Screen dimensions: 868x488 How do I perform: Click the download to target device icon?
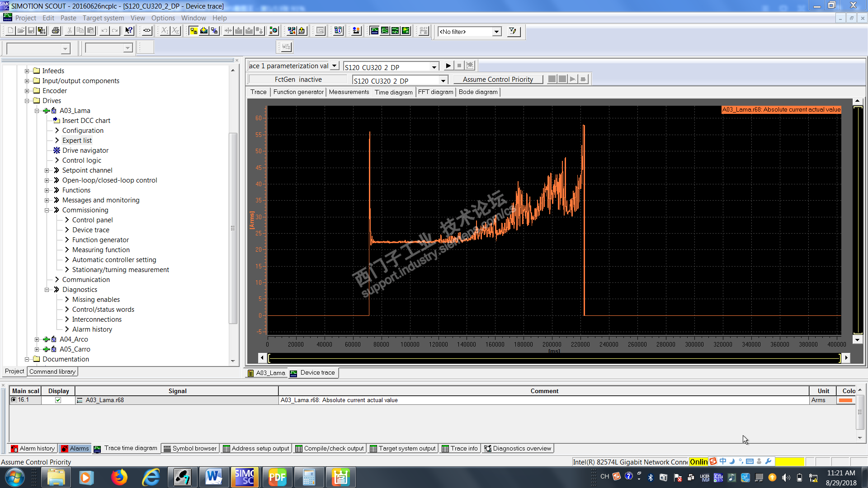239,31
